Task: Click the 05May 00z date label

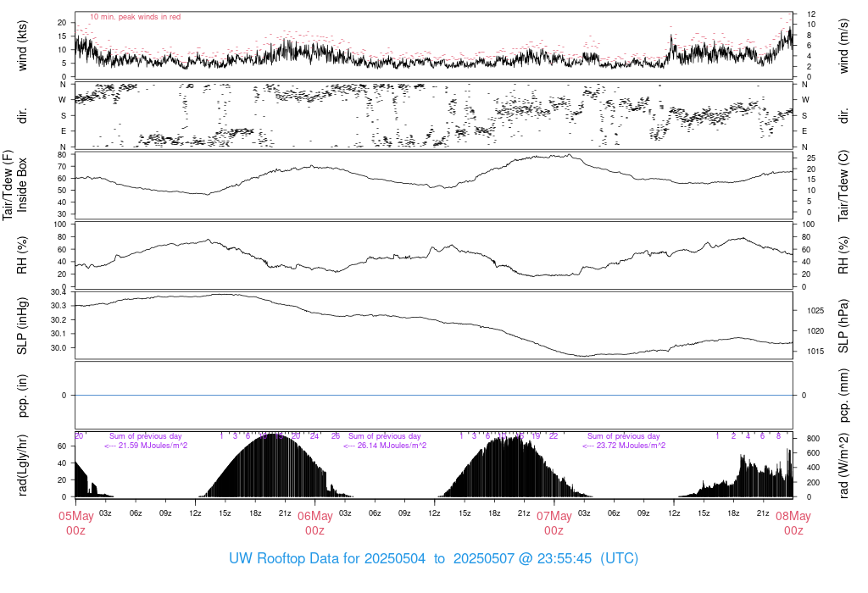Action: point(75,524)
